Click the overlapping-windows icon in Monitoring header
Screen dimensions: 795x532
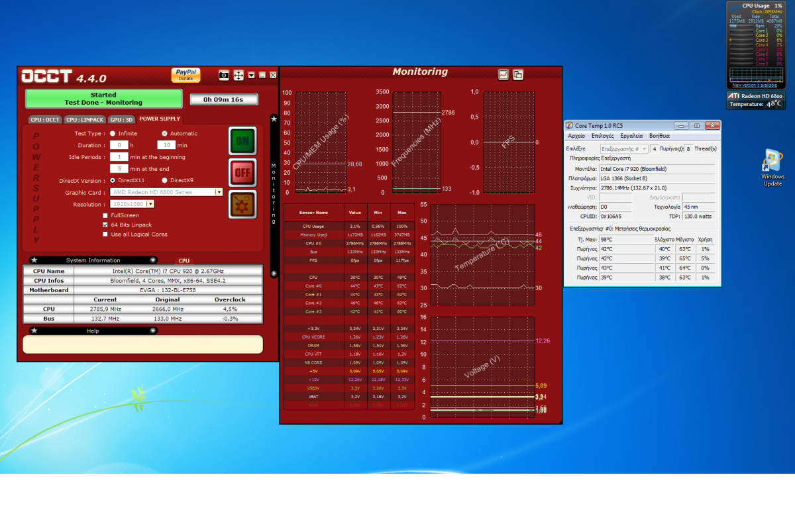click(x=518, y=75)
